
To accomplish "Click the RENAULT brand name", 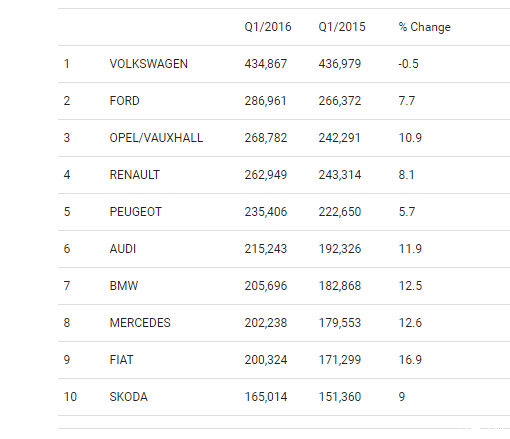I will (x=135, y=175).
